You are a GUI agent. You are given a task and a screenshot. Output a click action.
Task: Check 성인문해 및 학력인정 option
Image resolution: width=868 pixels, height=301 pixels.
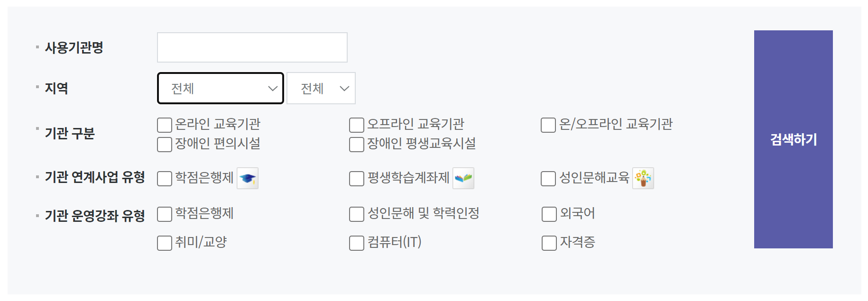click(x=356, y=214)
